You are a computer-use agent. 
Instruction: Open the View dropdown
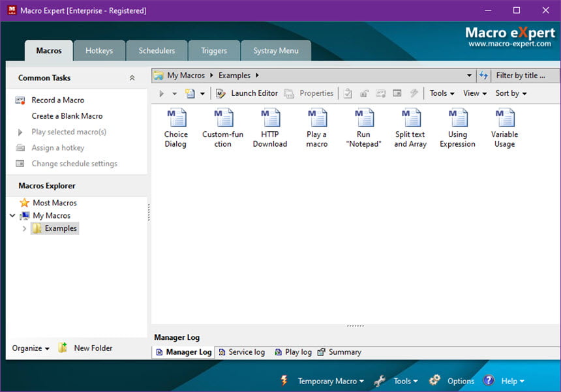475,93
